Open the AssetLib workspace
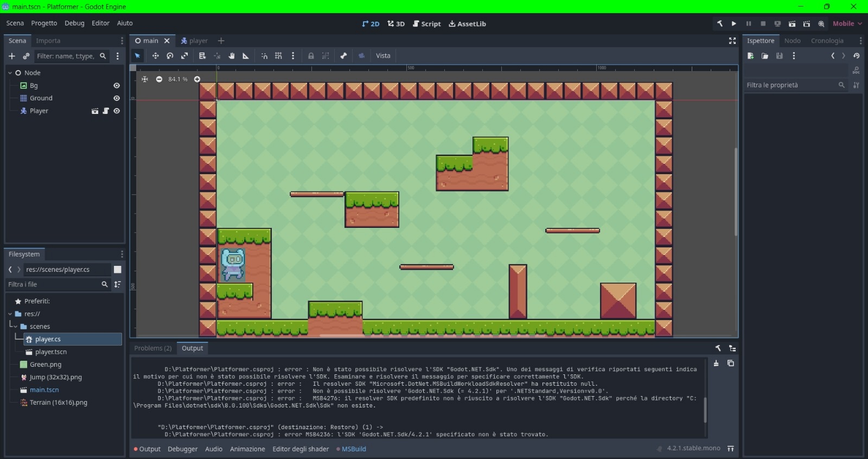Screen dimensions: 868x459 467,24
